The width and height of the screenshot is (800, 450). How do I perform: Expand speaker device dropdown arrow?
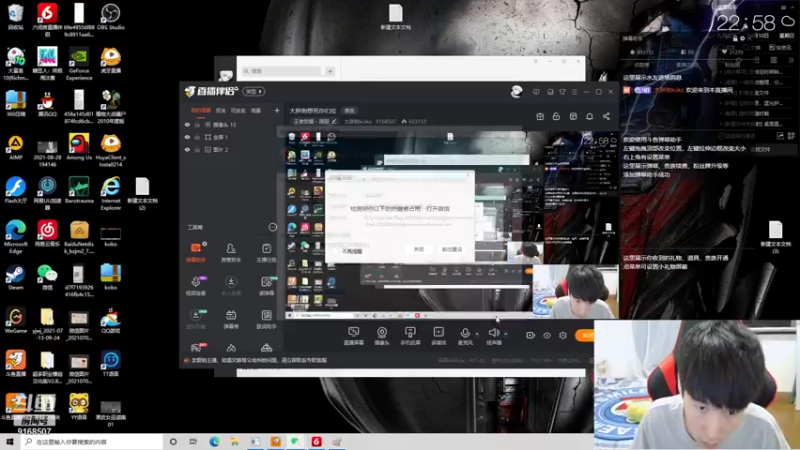point(506,334)
